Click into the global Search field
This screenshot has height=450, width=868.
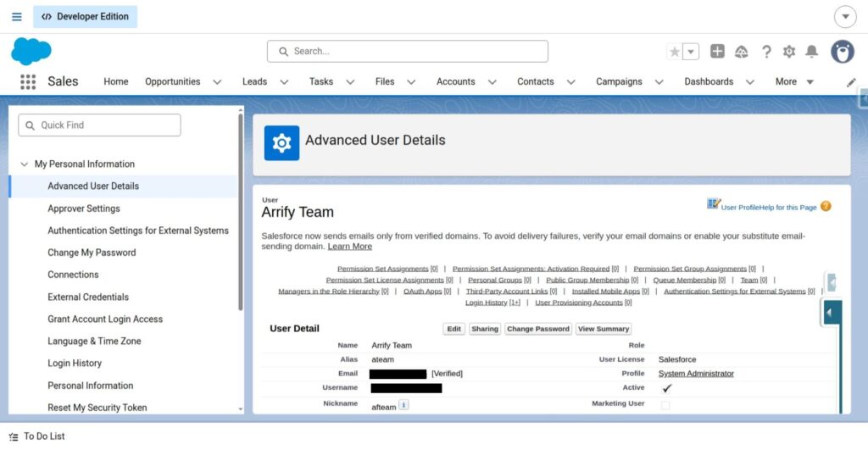[408, 52]
